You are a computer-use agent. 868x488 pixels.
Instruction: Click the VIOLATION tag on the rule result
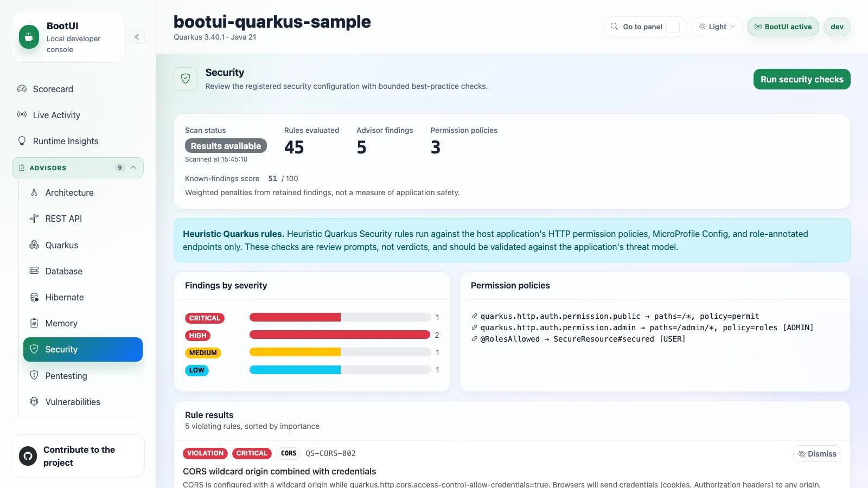pyautogui.click(x=205, y=453)
